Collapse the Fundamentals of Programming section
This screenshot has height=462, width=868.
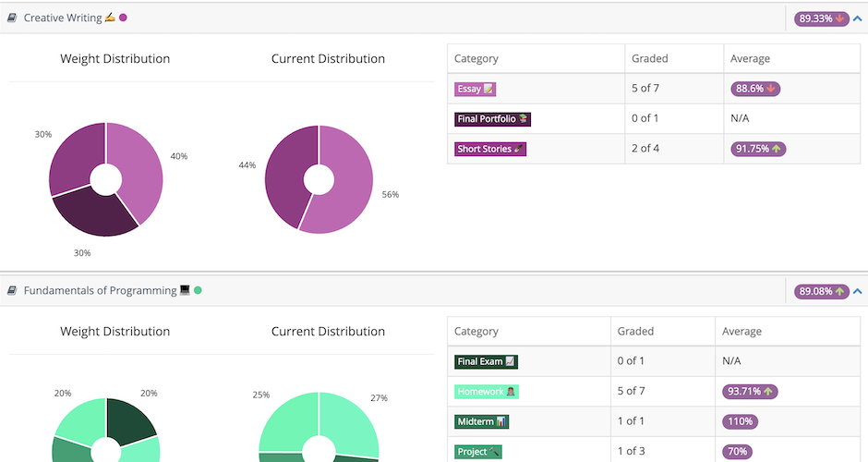coord(858,292)
